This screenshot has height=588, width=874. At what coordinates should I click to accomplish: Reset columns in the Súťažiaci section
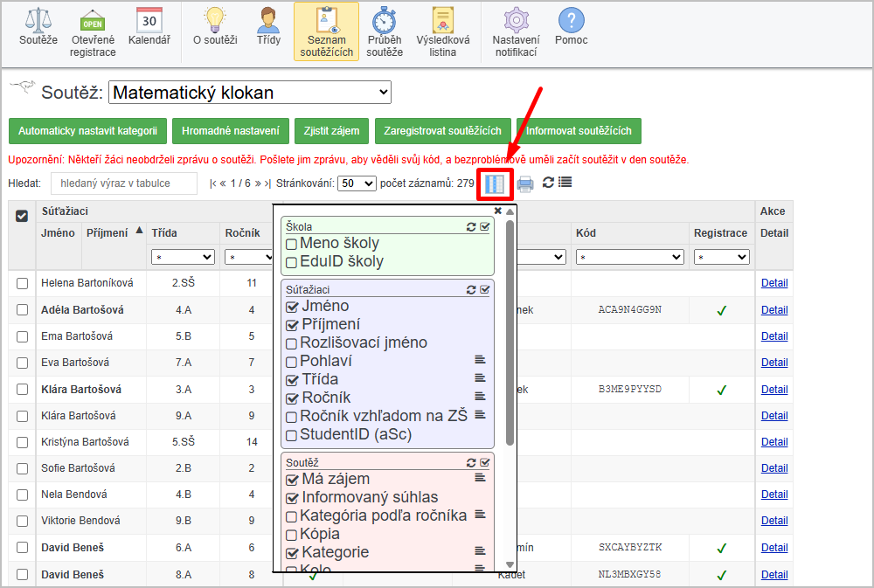[471, 290]
